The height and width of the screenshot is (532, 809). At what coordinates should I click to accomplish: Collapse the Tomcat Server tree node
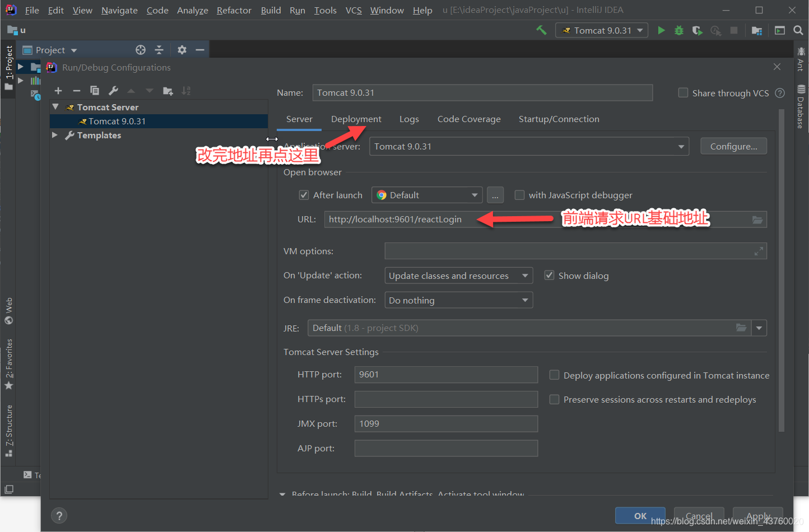click(55, 106)
